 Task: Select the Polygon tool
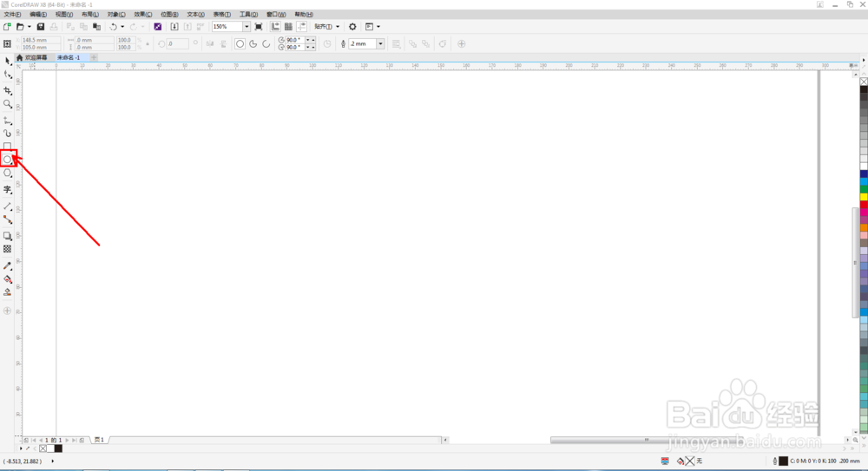(8, 173)
